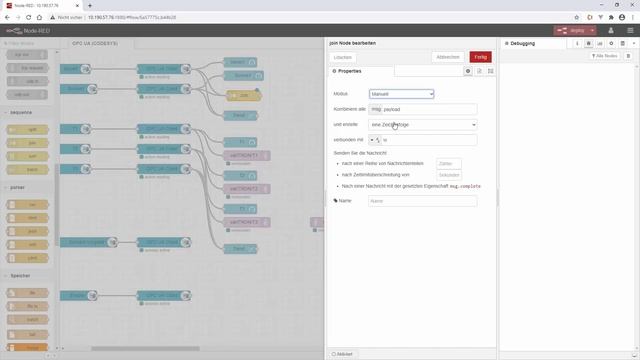Pick the sort node in palette

point(28,156)
